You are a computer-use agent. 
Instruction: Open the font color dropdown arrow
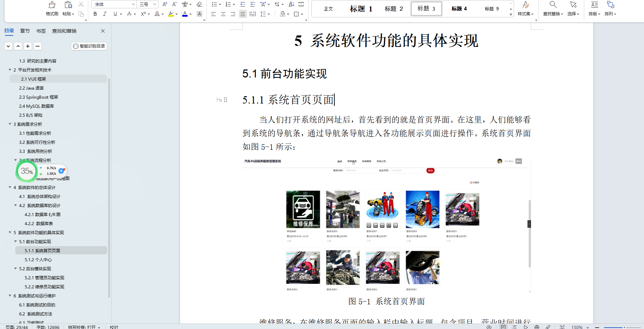(x=190, y=14)
